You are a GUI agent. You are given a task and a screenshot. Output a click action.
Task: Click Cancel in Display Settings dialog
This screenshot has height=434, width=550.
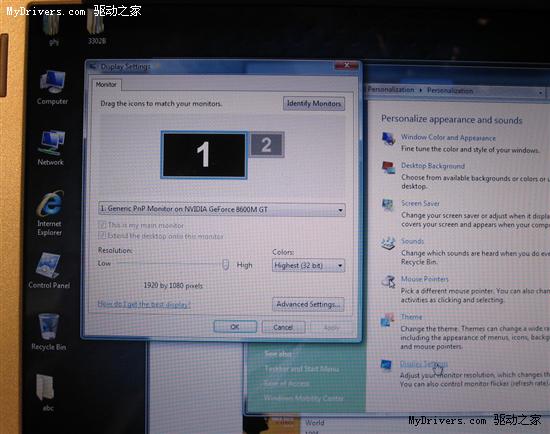(283, 327)
